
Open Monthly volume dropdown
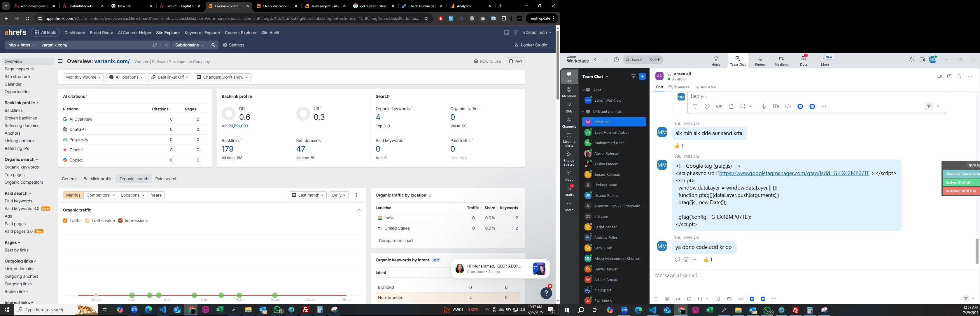point(83,77)
